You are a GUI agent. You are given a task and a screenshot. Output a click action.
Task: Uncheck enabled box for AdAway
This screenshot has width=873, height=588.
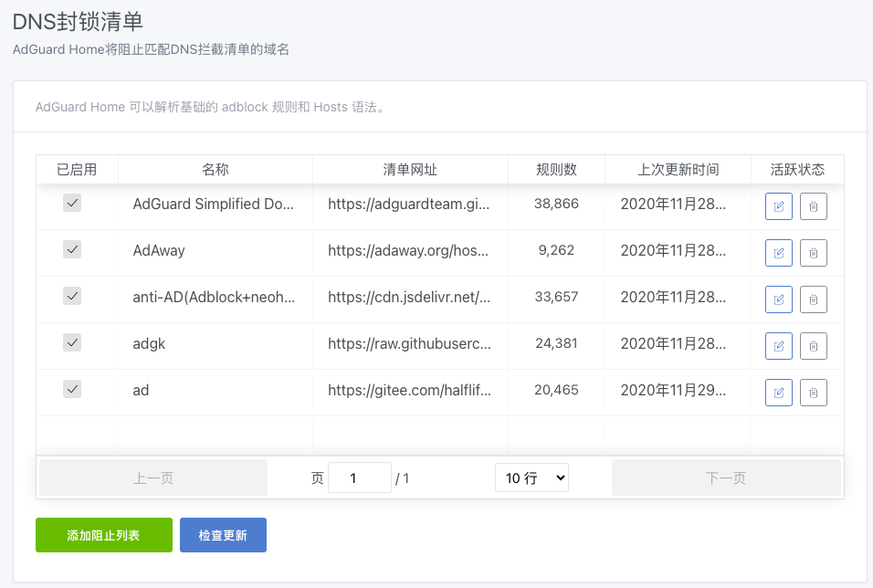(72, 249)
